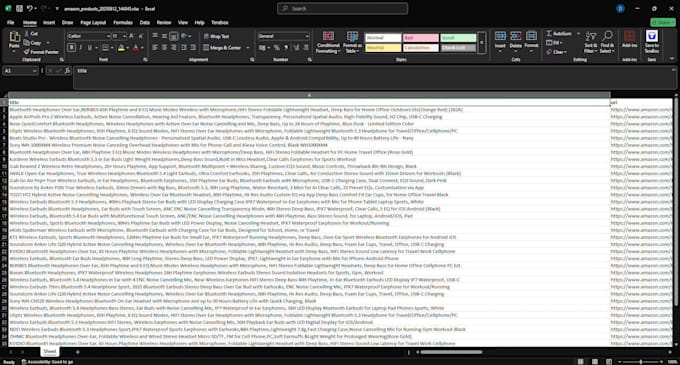680x365 pixels.
Task: Toggle Center horizontal alignment
Action: coord(164,48)
